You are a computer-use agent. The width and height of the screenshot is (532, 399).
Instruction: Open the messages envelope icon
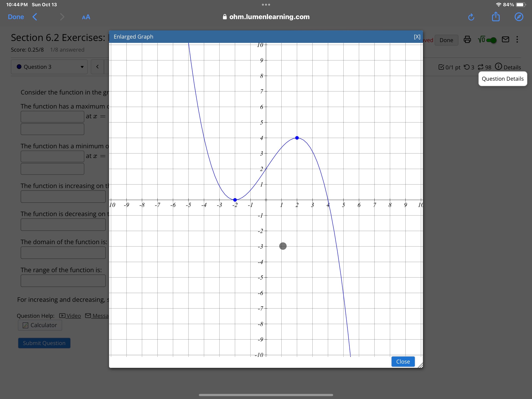pos(505,40)
